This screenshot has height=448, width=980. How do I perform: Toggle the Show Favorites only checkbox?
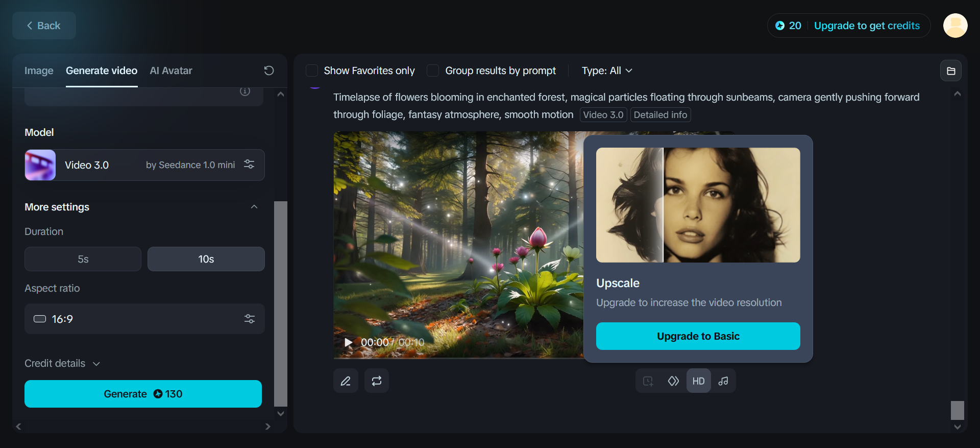pyautogui.click(x=312, y=70)
